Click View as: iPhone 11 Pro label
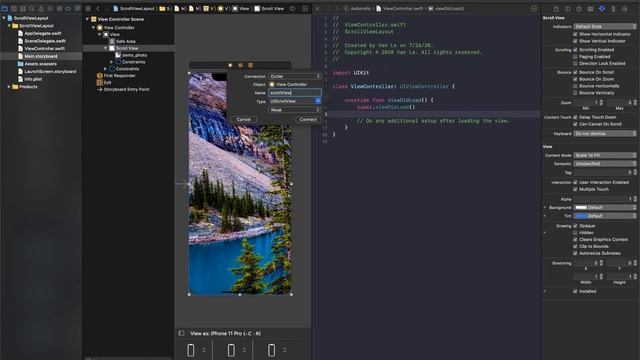Screen dimensions: 640x360 226,333
